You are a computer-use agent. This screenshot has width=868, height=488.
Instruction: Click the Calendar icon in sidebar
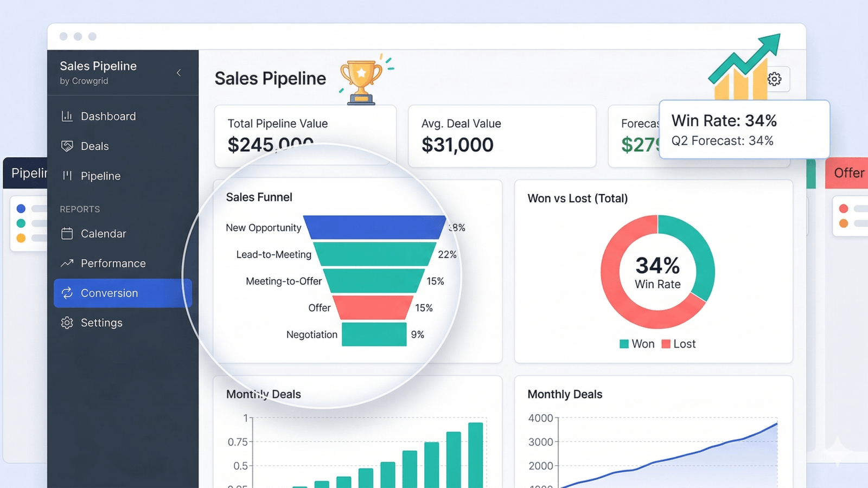pos(67,234)
